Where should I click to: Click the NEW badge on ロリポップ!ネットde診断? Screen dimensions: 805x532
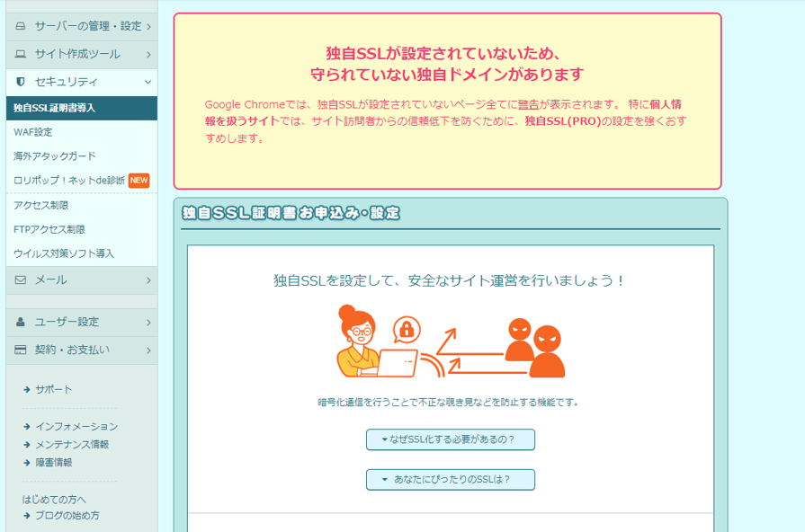pos(140,179)
